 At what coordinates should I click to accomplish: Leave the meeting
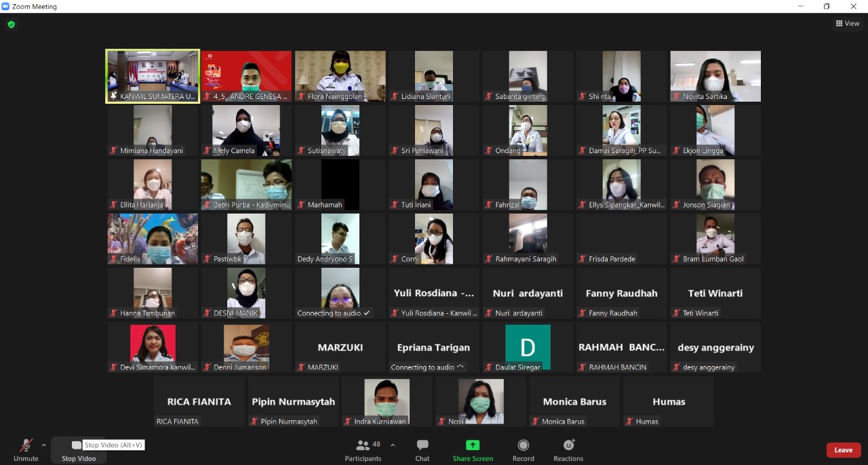tap(843, 450)
